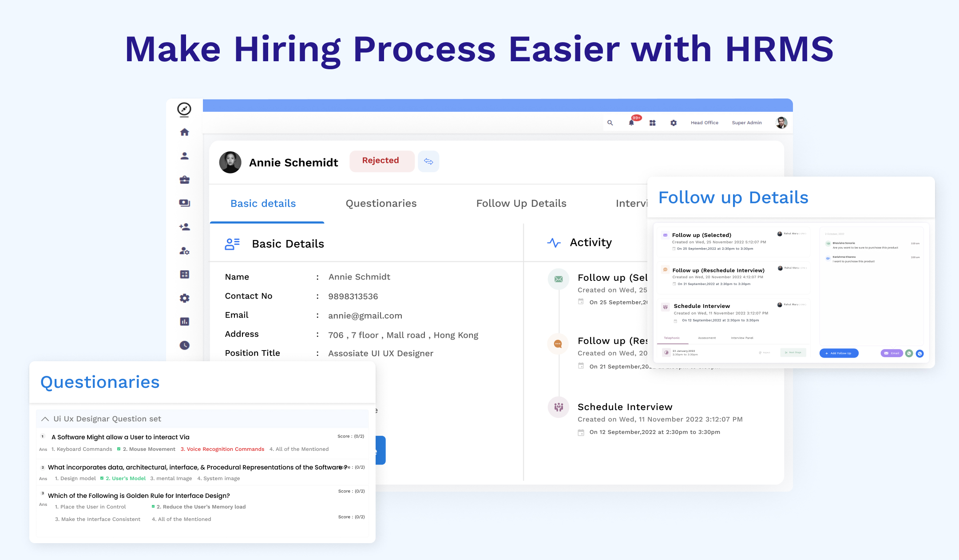Open the Head Office selector

(x=704, y=123)
